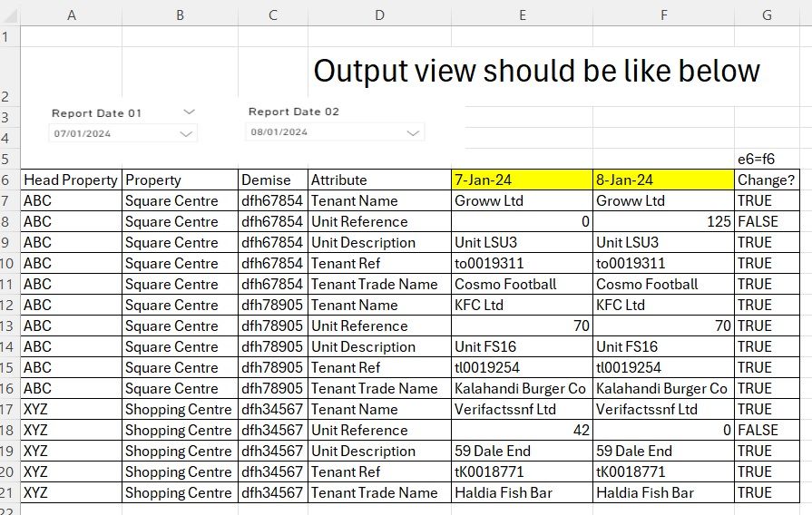Click the 'Shopping Centre' cell in row 20
This screenshot has width=812, height=515.
pos(181,472)
